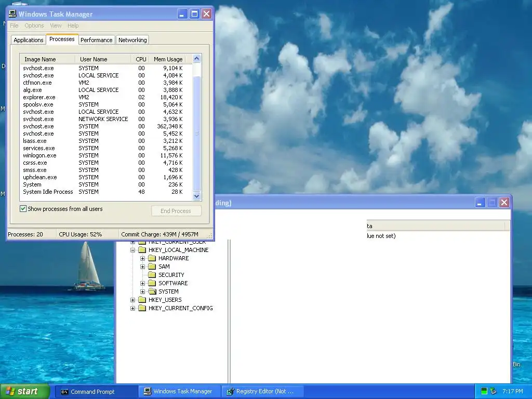This screenshot has height=399, width=532.
Task: Open the Options menu in Task Manager
Action: [34, 25]
